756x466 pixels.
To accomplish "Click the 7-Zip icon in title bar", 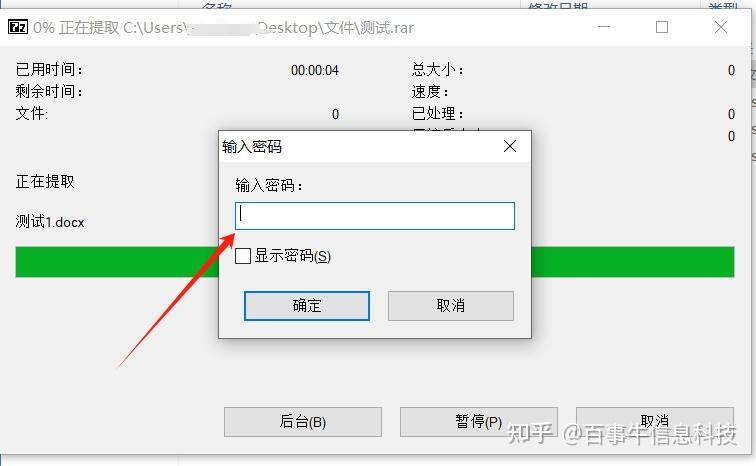I will click(x=18, y=27).
